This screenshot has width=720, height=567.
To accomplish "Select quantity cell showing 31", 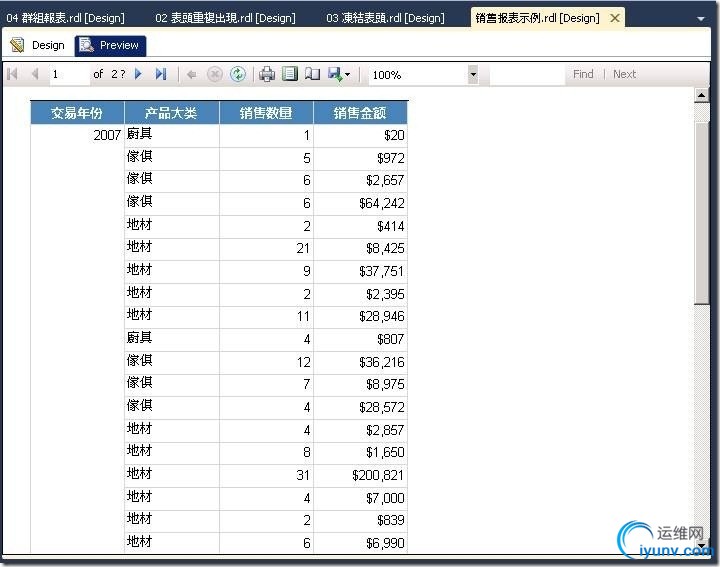I will 266,476.
